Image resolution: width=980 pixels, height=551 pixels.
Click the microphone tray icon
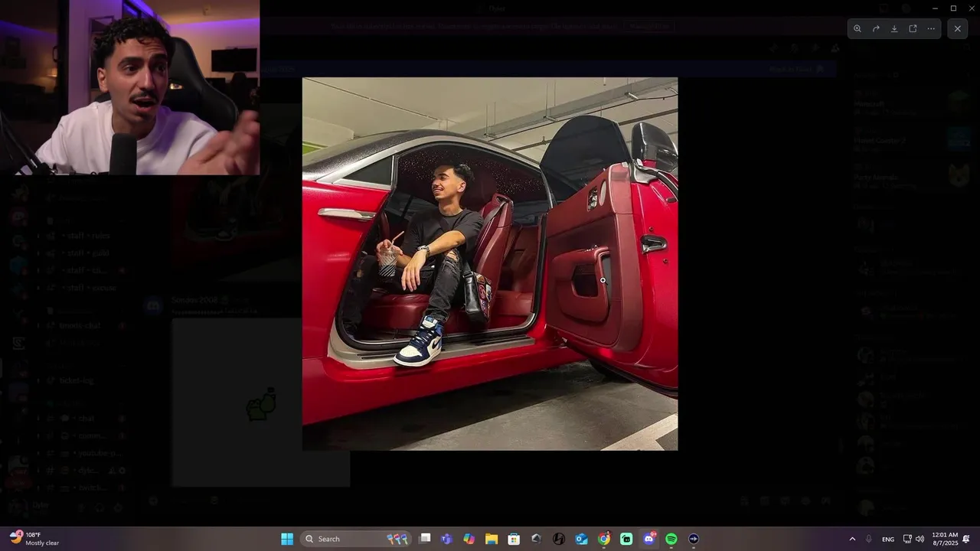[x=869, y=539]
